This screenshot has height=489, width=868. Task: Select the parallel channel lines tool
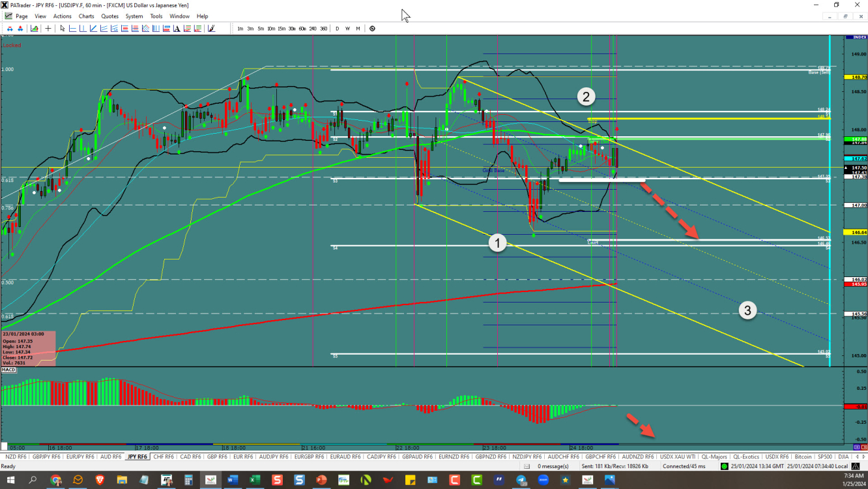tap(104, 29)
